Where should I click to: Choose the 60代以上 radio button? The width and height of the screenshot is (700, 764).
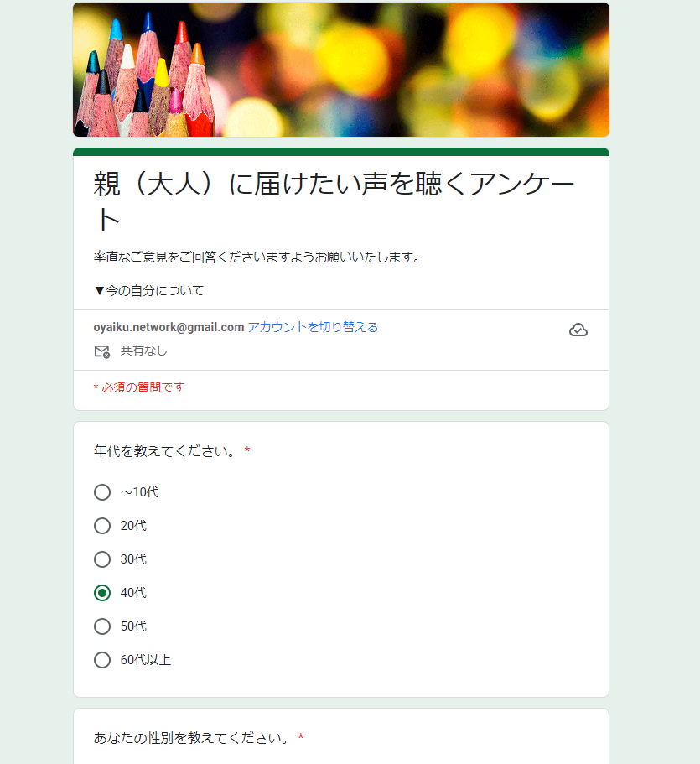102,660
